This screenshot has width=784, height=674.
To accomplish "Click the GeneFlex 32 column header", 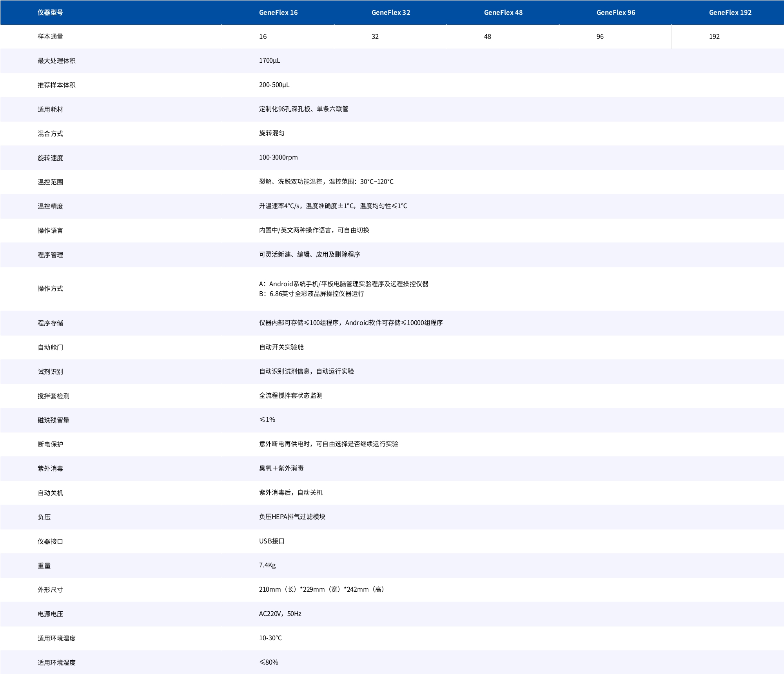I will coord(390,13).
